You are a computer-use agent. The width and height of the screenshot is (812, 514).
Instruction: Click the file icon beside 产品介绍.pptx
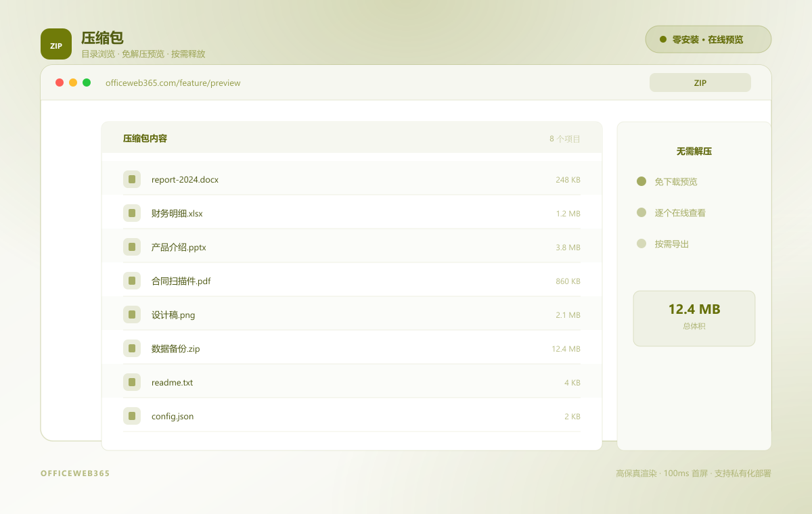(132, 247)
